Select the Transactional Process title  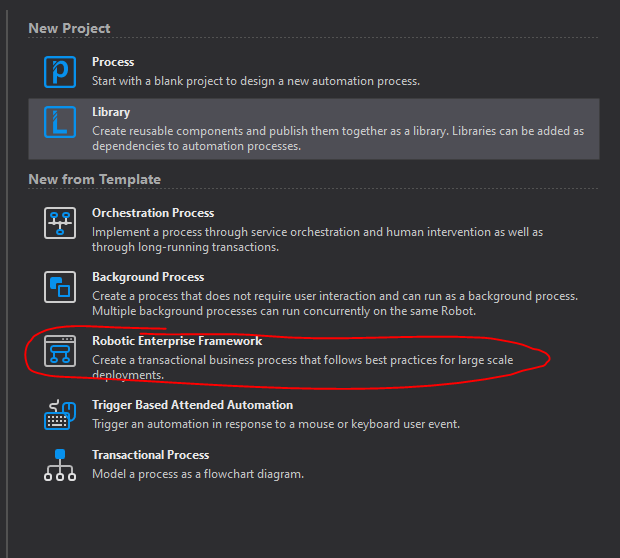pyautogui.click(x=151, y=455)
